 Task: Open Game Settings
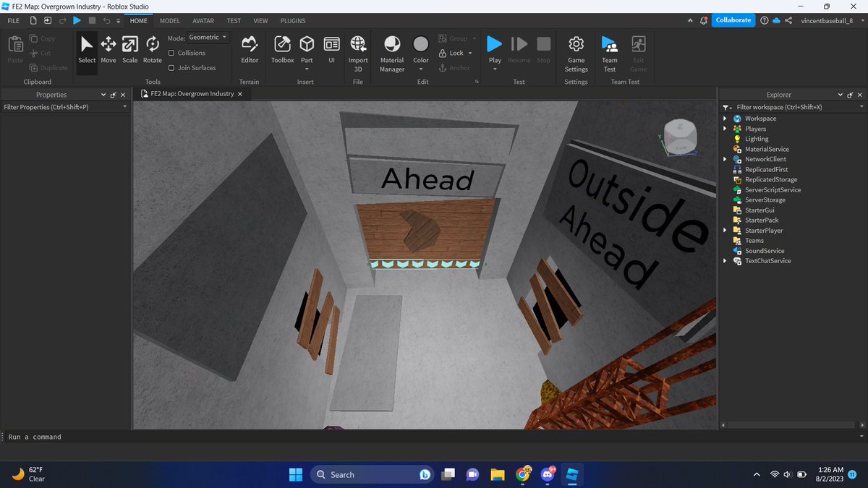tap(576, 54)
